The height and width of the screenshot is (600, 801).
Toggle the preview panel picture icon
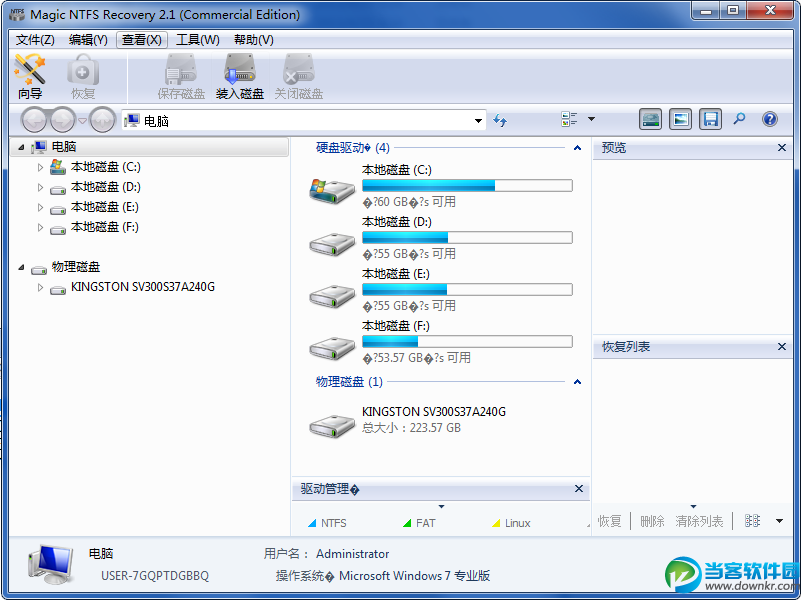point(680,119)
